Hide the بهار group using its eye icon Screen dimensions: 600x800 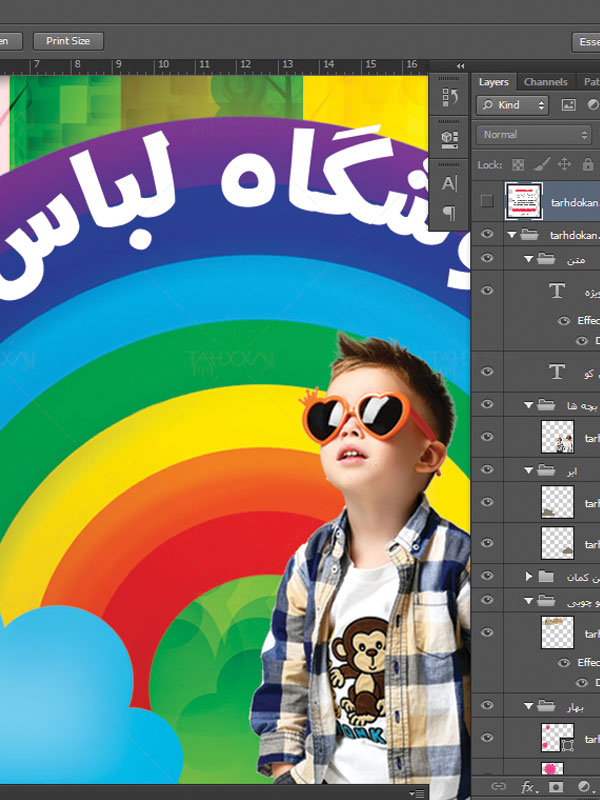click(487, 706)
